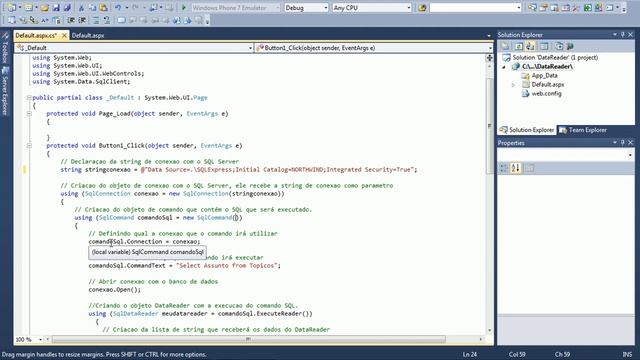Screen dimensions: 640x360
Task: Click the Find in Files icon
Action: (422, 8)
